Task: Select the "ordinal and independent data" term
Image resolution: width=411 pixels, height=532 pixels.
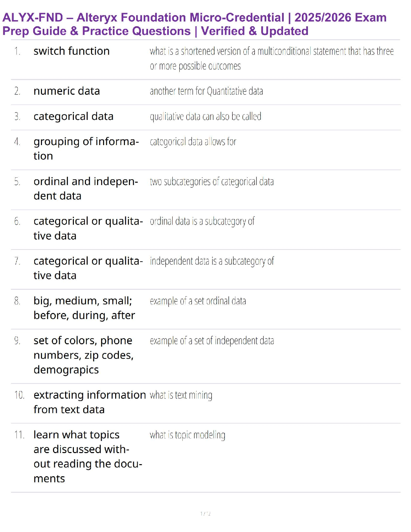Action: coord(86,188)
